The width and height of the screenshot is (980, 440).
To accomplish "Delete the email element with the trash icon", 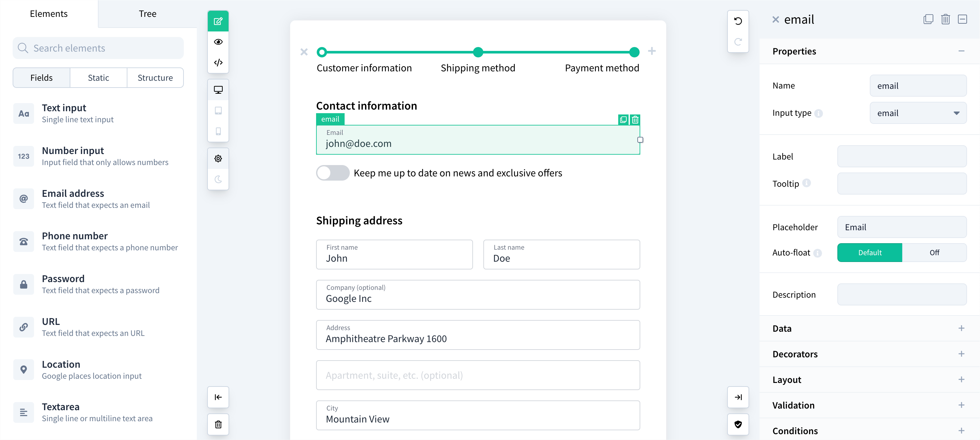I will (634, 120).
